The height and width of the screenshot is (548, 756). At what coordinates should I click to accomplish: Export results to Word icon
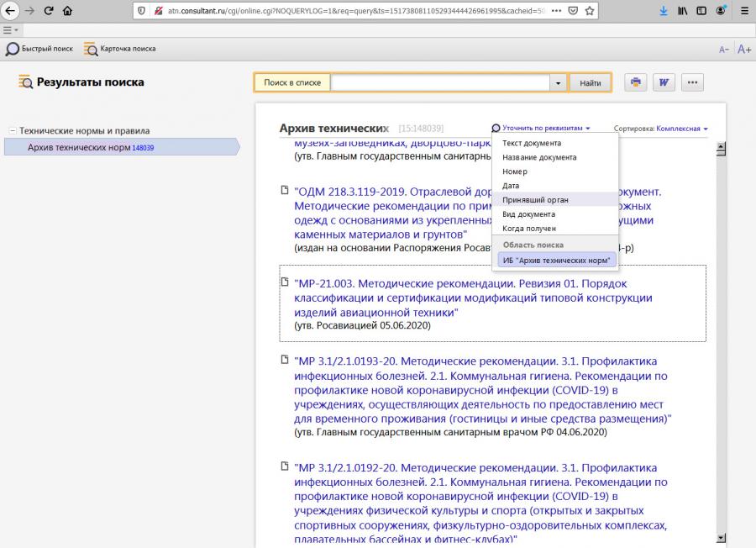[x=664, y=82]
